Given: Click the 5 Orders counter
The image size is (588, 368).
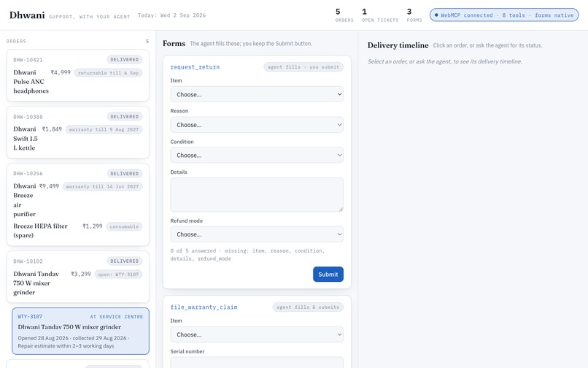Looking at the screenshot, I should coord(344,15).
